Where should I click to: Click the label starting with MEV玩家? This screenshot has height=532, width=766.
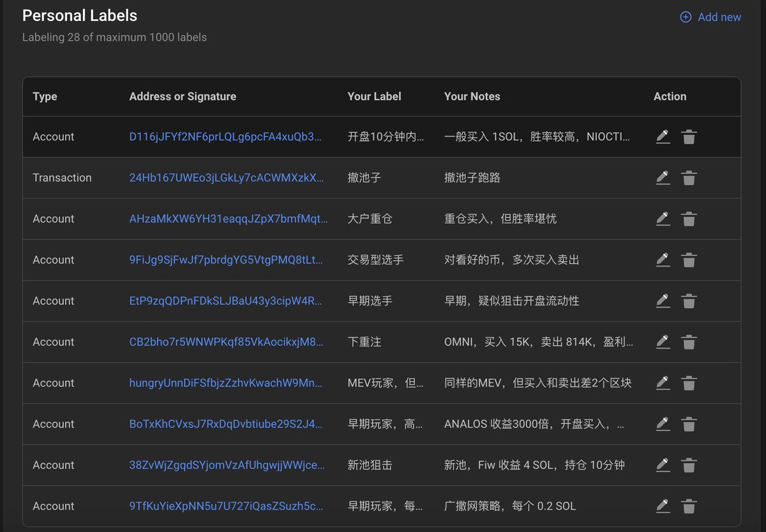[386, 383]
